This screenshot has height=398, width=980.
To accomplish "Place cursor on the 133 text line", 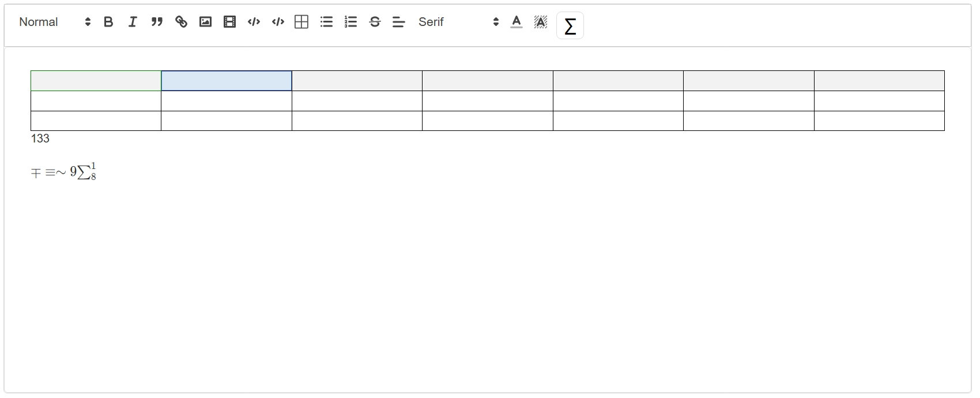I will tap(40, 138).
